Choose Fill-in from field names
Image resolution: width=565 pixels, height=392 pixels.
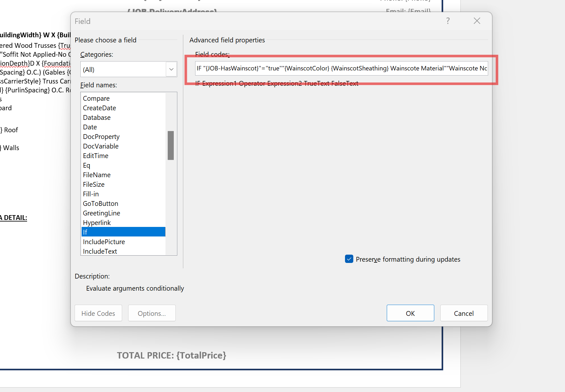point(91,194)
